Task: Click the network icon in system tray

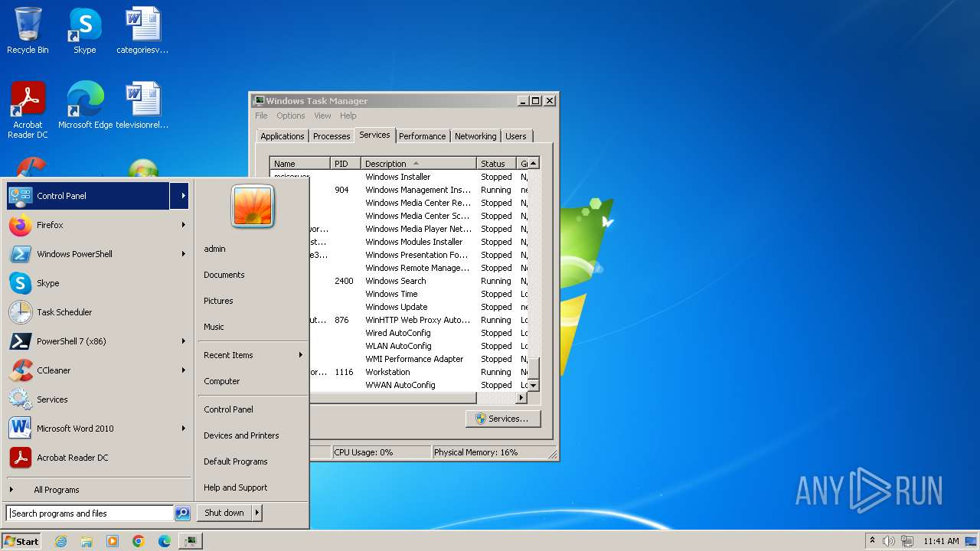Action: coord(907,541)
